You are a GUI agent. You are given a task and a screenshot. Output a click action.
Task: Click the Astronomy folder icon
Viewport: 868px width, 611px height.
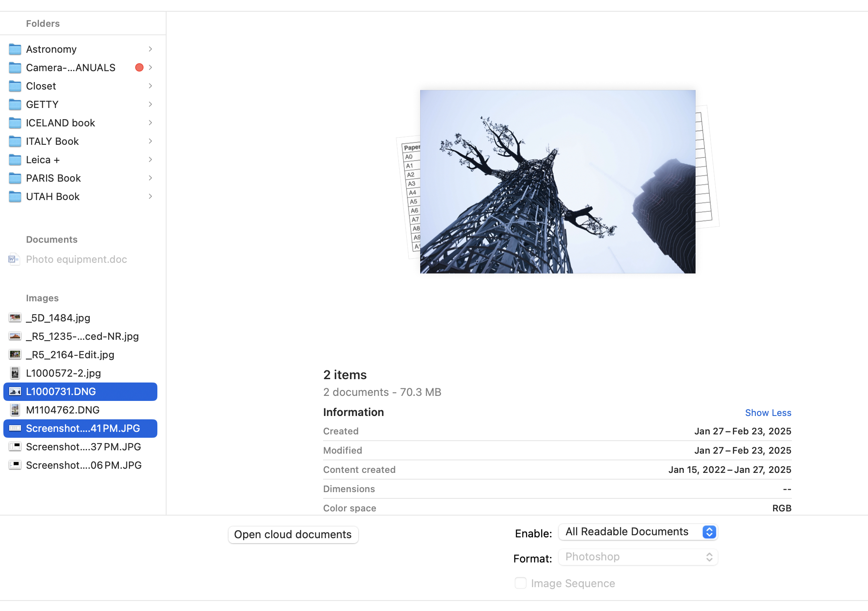15,49
